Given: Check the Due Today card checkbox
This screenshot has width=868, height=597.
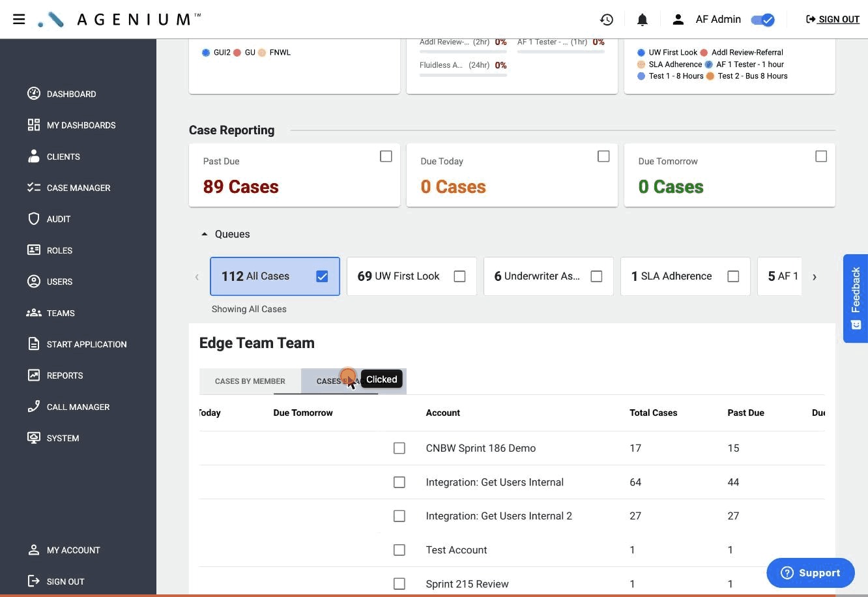Looking at the screenshot, I should (603, 156).
